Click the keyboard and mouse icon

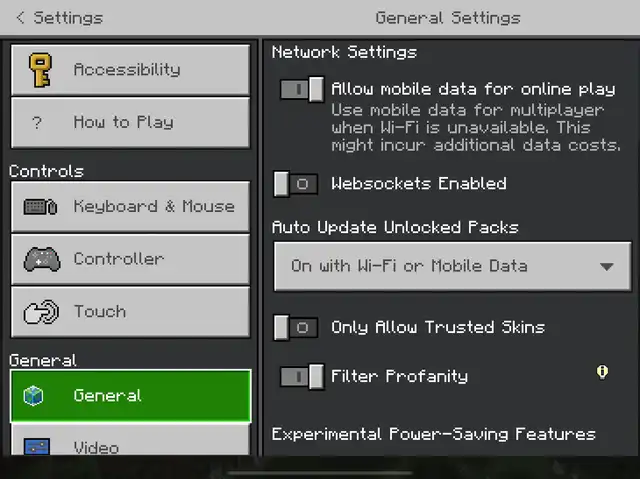tap(40, 206)
